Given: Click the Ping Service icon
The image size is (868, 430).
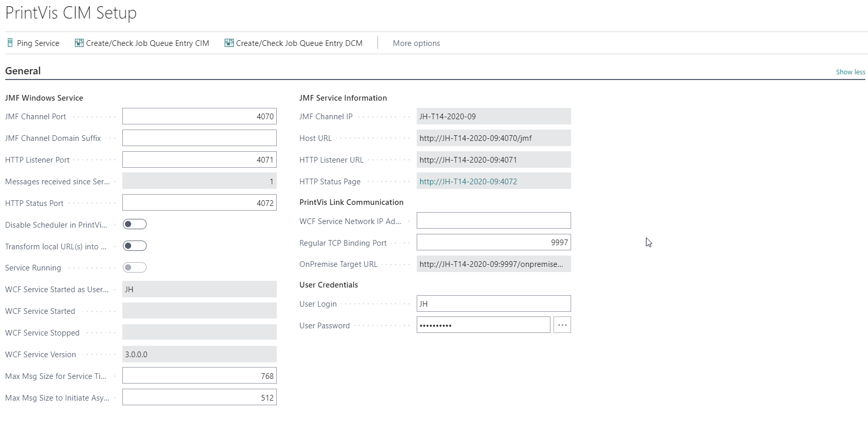Looking at the screenshot, I should pyautogui.click(x=10, y=43).
